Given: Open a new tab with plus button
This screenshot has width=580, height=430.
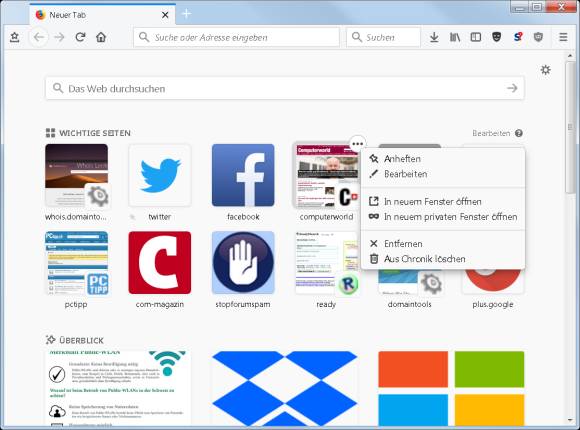Looking at the screenshot, I should (187, 14).
